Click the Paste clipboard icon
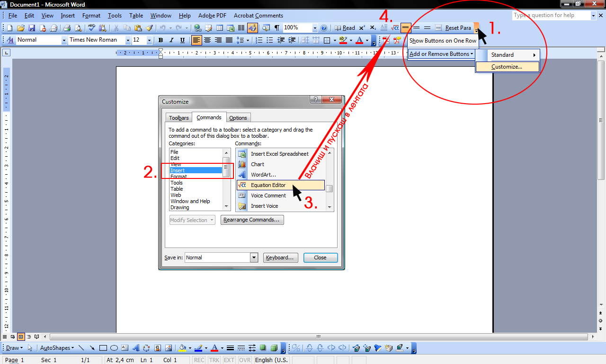The width and height of the screenshot is (606, 364). [x=138, y=28]
